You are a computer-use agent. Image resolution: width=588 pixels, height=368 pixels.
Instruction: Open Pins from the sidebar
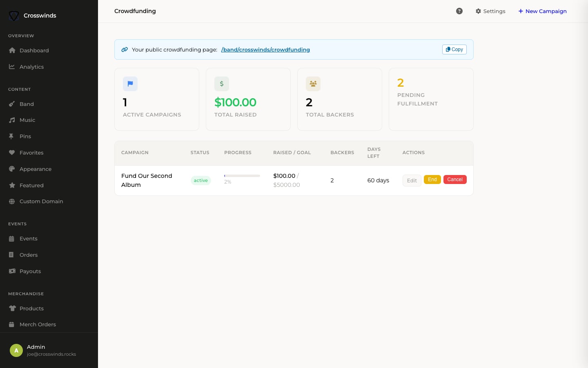pos(49,136)
